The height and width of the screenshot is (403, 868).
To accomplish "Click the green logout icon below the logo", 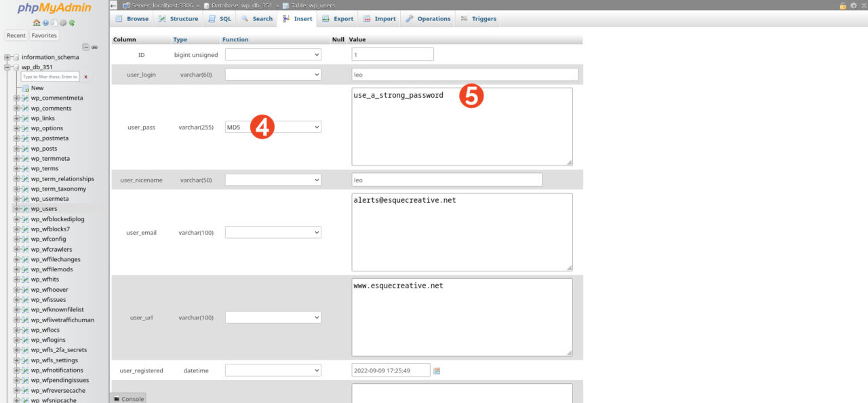I will pos(71,22).
